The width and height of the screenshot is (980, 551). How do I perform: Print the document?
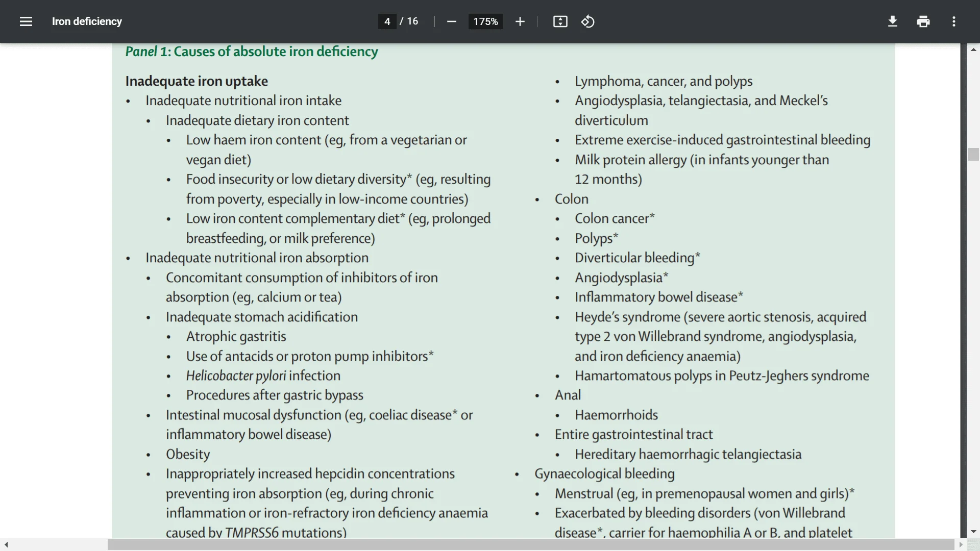click(923, 21)
